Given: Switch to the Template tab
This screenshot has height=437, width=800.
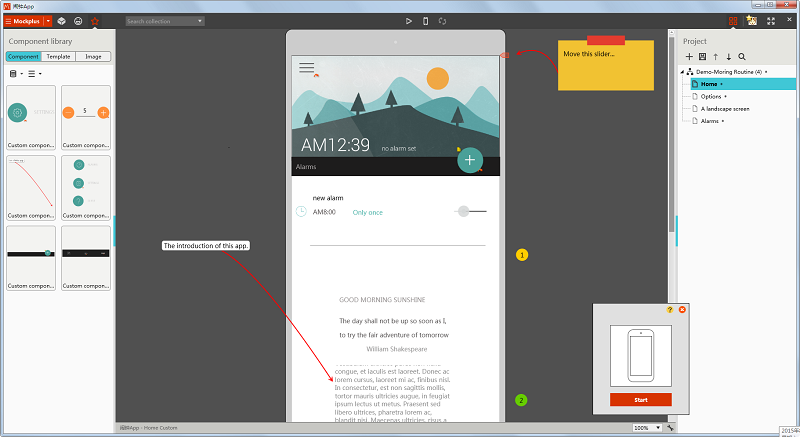Looking at the screenshot, I should point(58,57).
